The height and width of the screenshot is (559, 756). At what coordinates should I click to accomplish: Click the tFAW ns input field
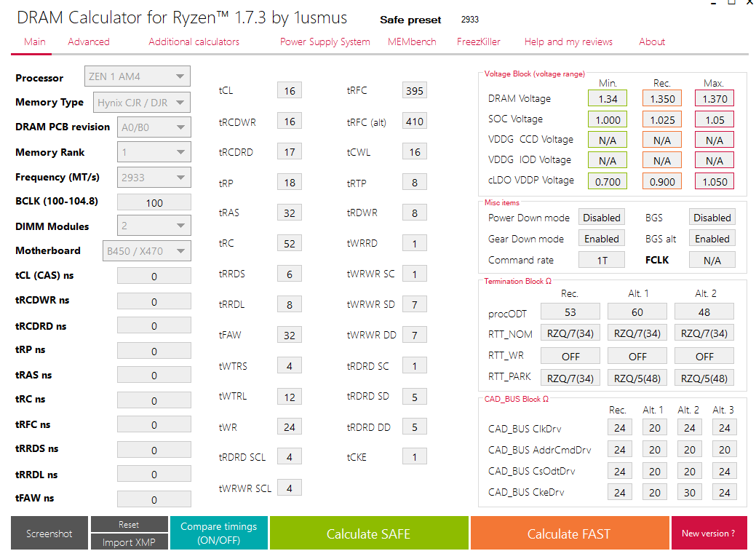(x=154, y=499)
